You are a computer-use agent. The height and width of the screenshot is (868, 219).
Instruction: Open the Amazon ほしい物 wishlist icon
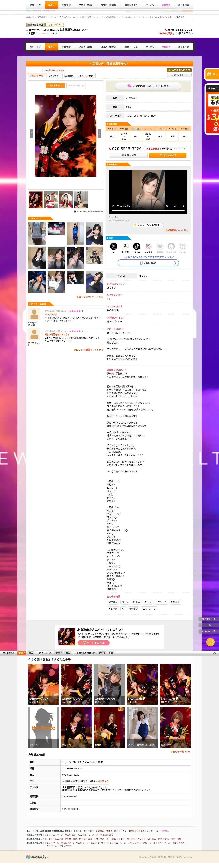(x=125, y=246)
